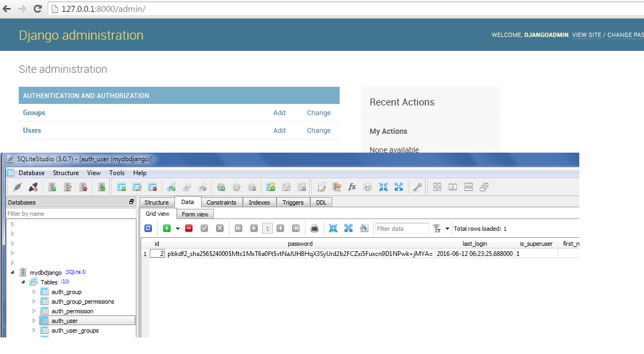Viewport: 644px width, 354px height.
Task: Open Structure tab of table window
Action: tap(157, 202)
